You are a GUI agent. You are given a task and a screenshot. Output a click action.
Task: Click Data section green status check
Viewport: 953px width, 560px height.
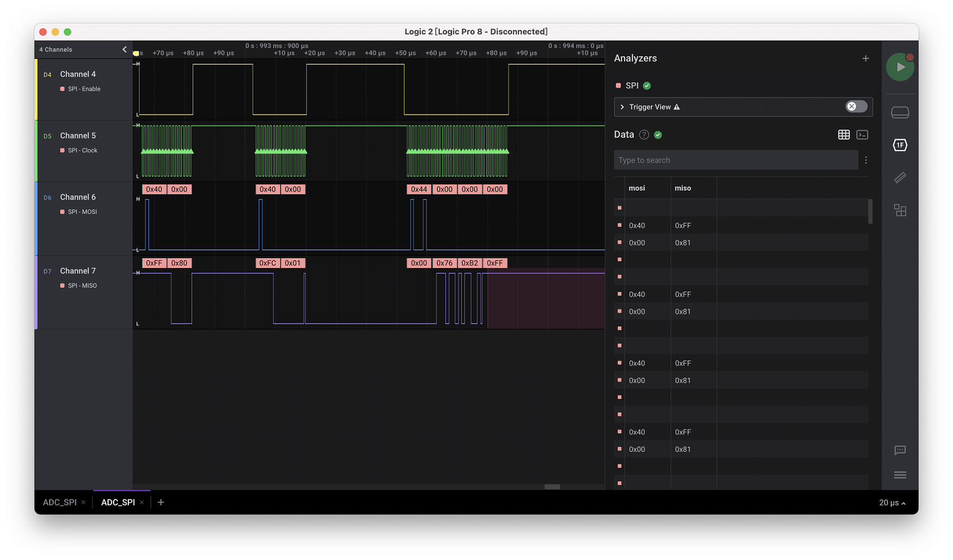(658, 135)
